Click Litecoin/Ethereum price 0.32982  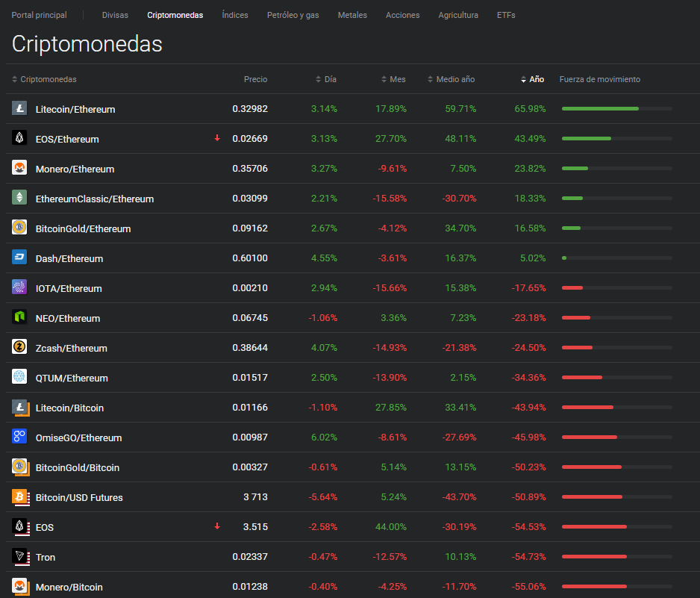(250, 108)
